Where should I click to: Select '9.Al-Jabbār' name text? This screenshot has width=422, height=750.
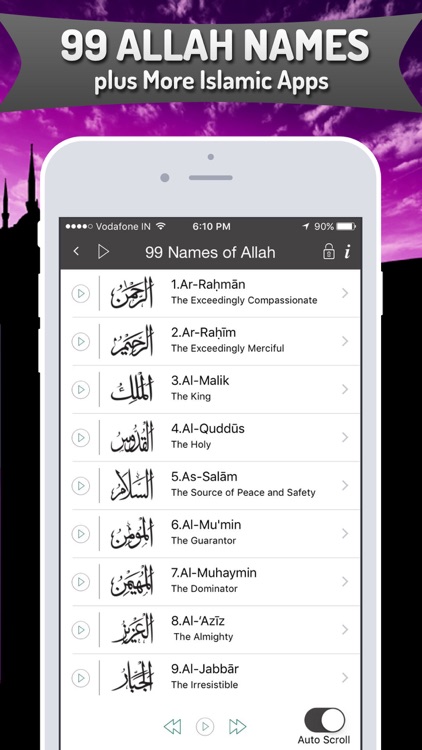tap(205, 669)
